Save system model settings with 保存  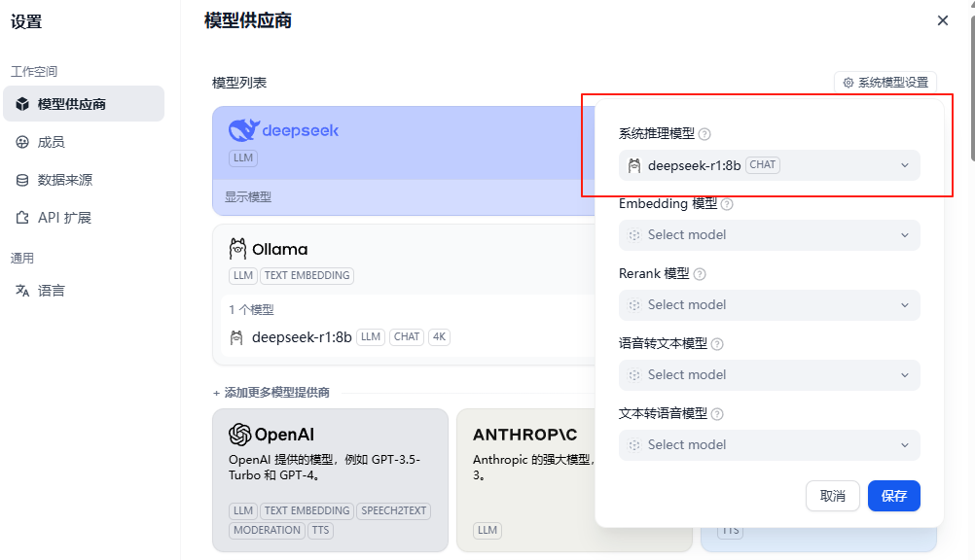tap(894, 496)
